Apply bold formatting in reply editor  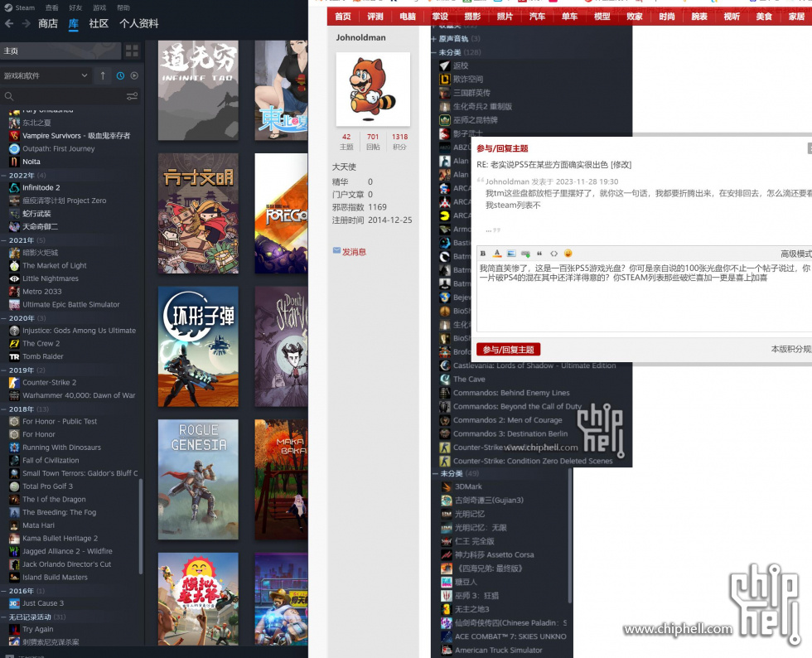482,254
